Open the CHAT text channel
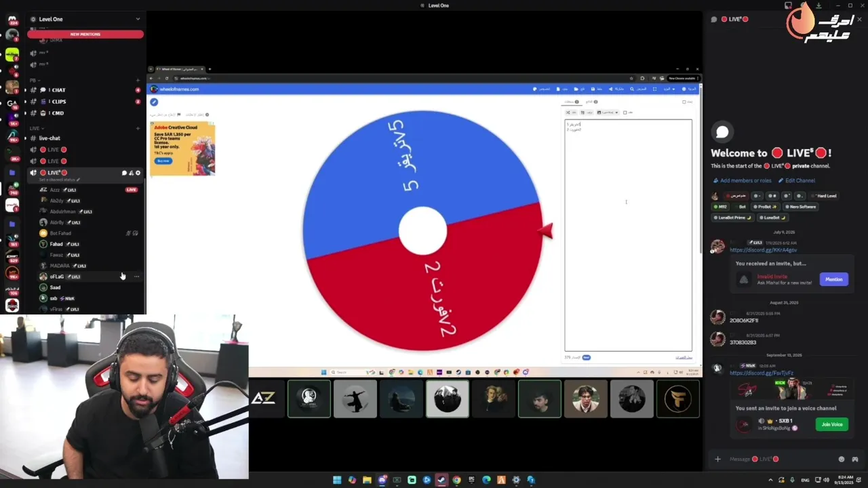The image size is (868, 488). [85, 90]
